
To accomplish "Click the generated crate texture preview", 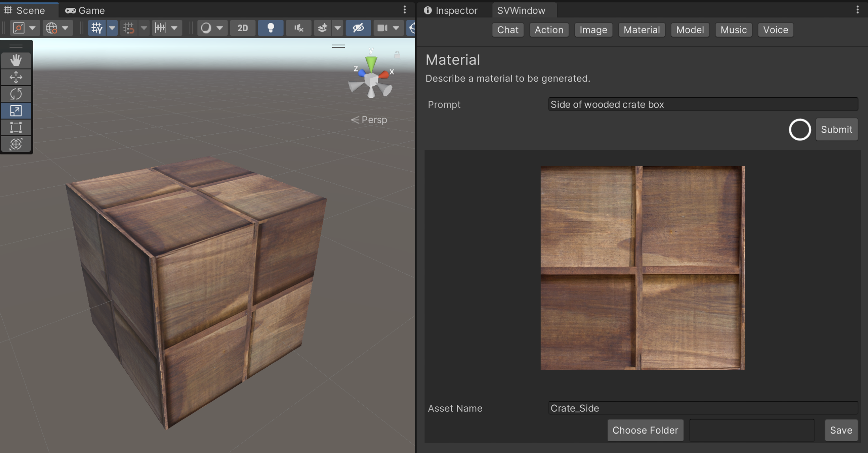I will pos(642,268).
